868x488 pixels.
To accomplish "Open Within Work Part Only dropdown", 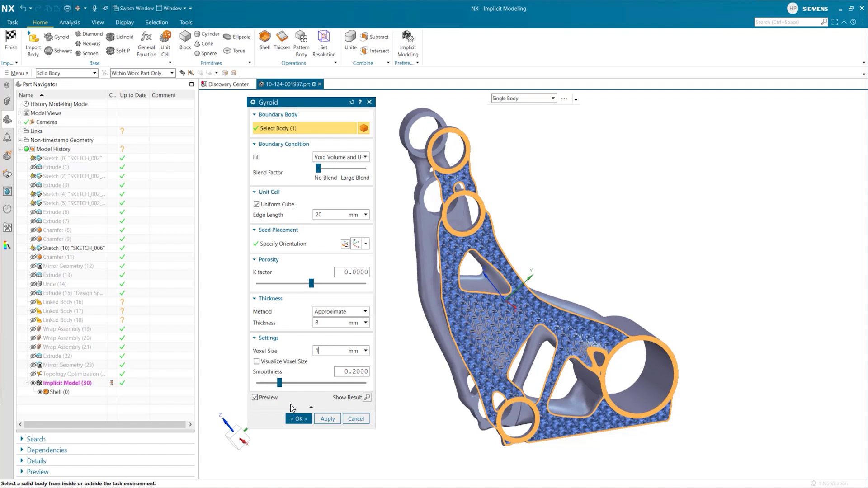I will pos(142,73).
